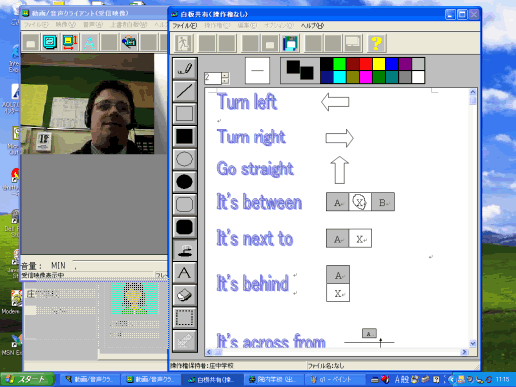Viewport: 516px width, 387px height.
Task: Open help with the yellow question mark
Action: point(377,43)
